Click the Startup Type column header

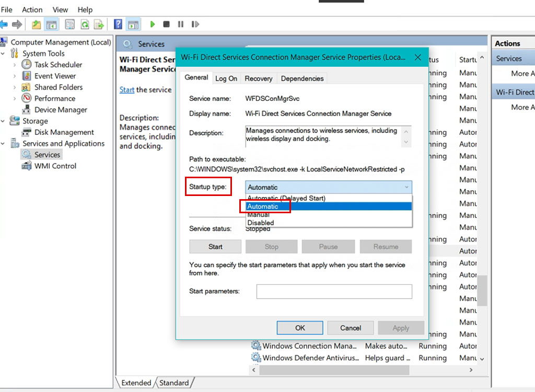pyautogui.click(x=468, y=60)
